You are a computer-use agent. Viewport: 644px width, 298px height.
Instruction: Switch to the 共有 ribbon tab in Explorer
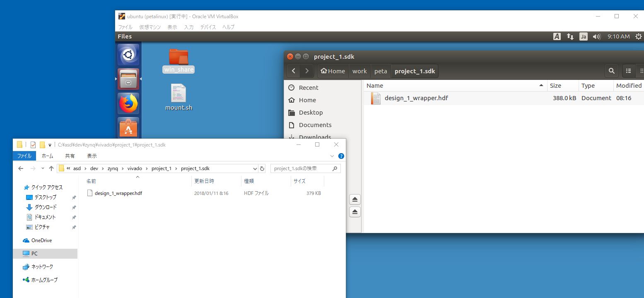point(70,156)
